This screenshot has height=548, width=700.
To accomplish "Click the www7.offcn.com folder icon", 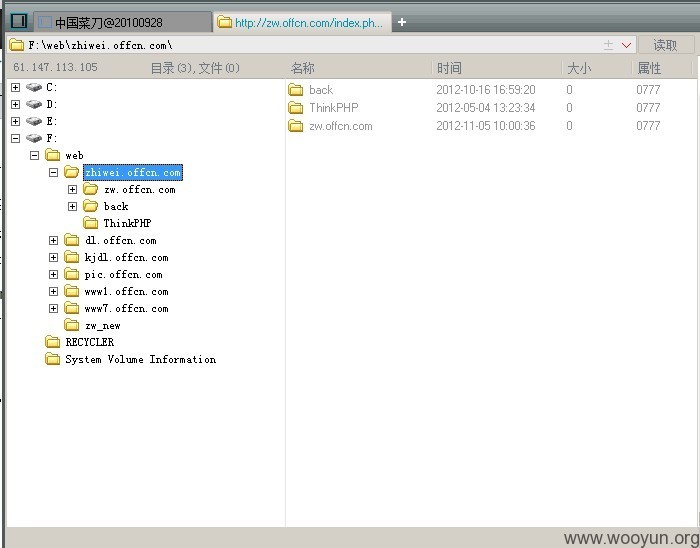I will pyautogui.click(x=71, y=308).
